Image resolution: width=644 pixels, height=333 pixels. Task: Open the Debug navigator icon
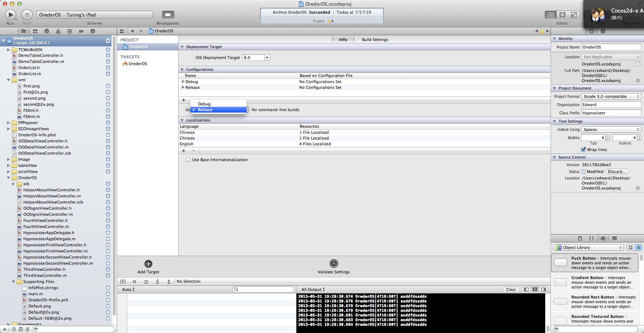(x=70, y=31)
